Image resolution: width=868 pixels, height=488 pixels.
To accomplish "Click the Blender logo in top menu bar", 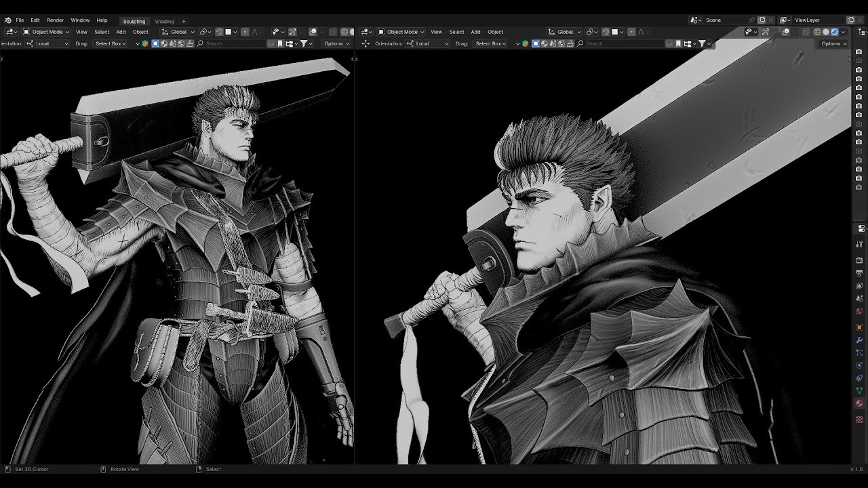I will coord(7,20).
